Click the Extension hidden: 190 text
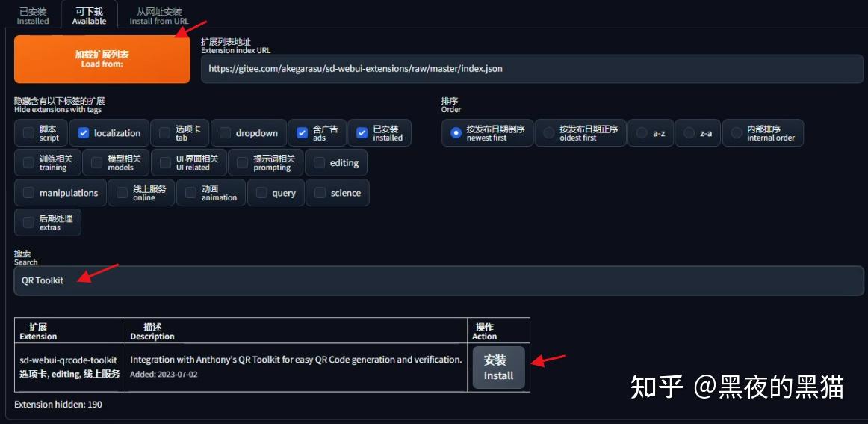This screenshot has height=424, width=868. point(58,404)
